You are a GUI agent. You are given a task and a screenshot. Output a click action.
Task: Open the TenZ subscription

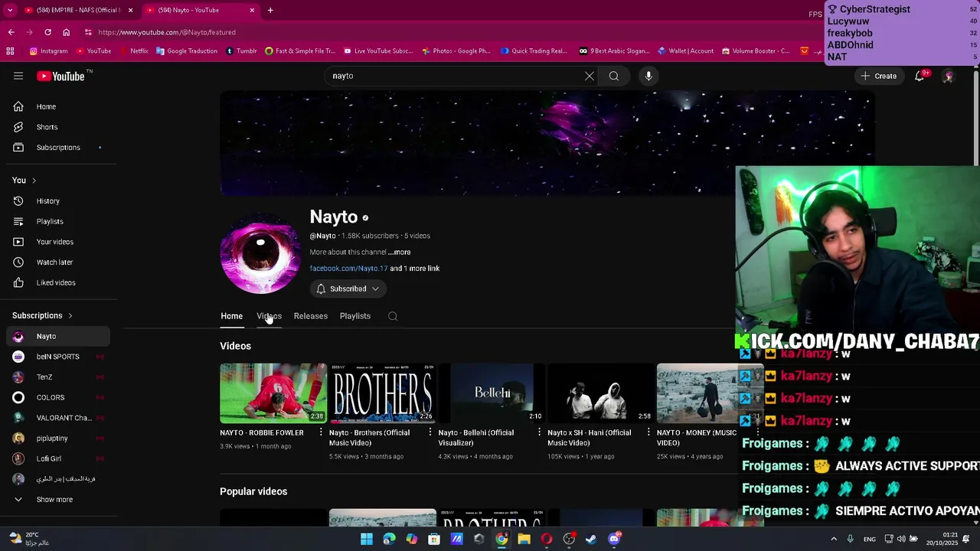pyautogui.click(x=58, y=377)
